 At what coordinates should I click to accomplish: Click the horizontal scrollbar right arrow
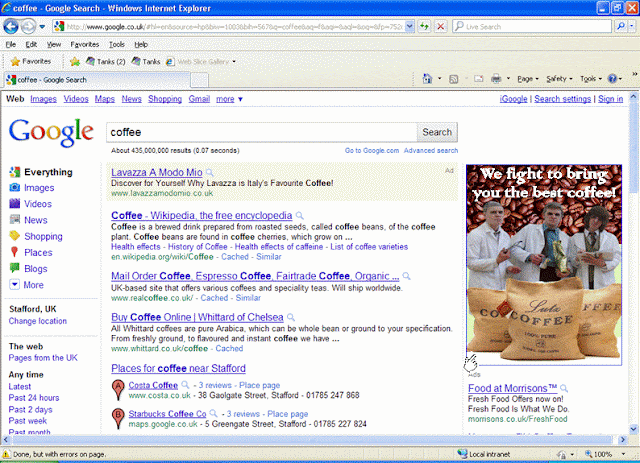[x=623, y=440]
